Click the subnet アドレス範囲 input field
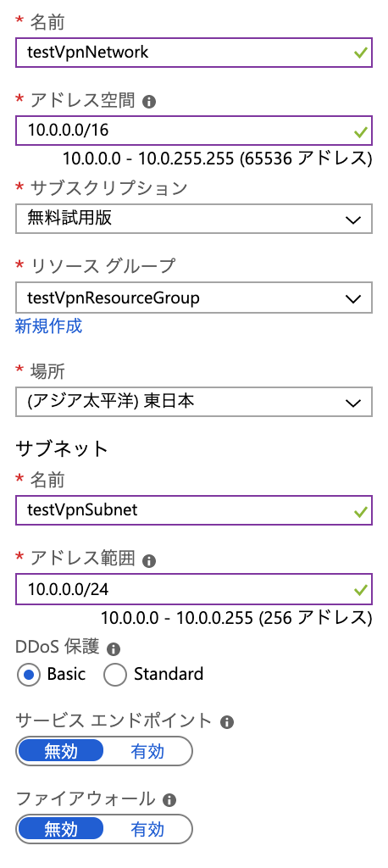The height and width of the screenshot is (868, 388). 194,590
